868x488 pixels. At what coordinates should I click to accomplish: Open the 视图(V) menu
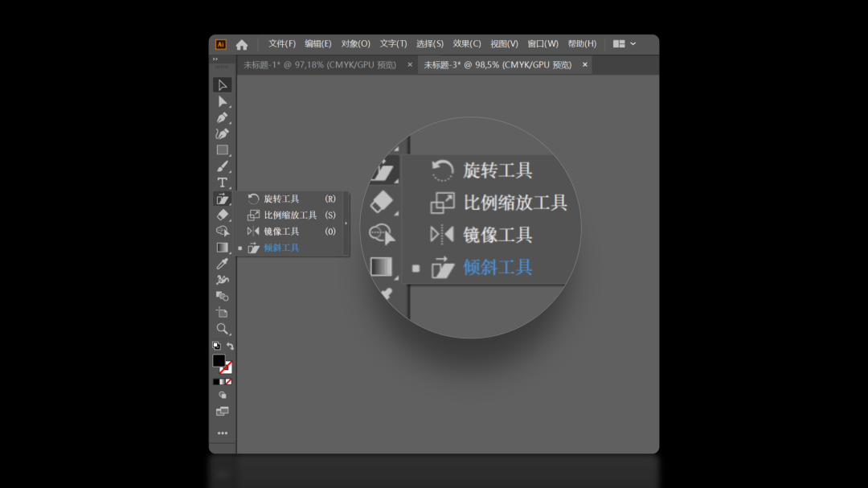[504, 43]
